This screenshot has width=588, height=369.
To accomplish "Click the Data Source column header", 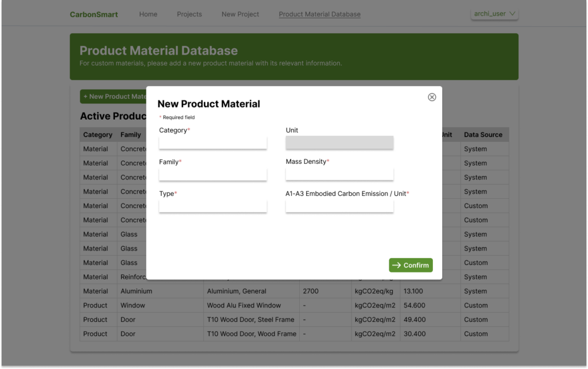I will 483,134.
